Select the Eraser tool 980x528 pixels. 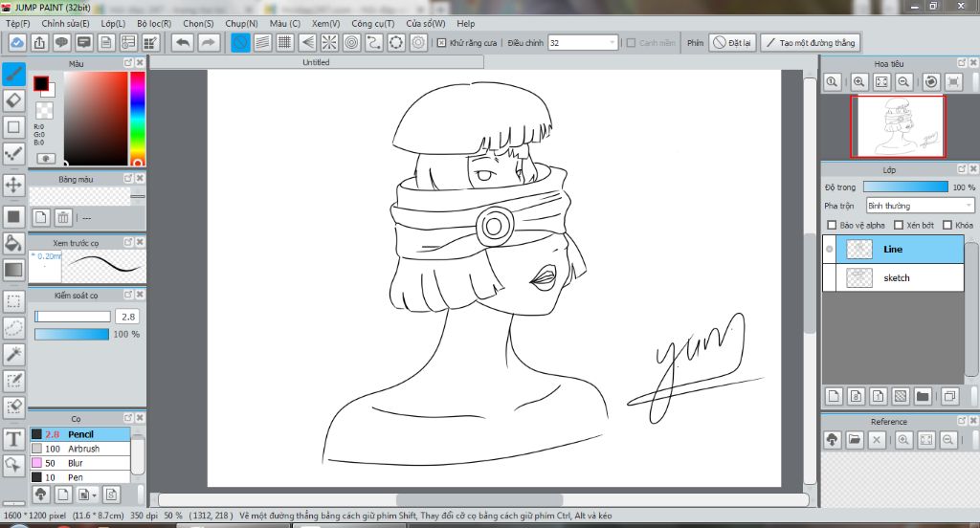pyautogui.click(x=13, y=100)
